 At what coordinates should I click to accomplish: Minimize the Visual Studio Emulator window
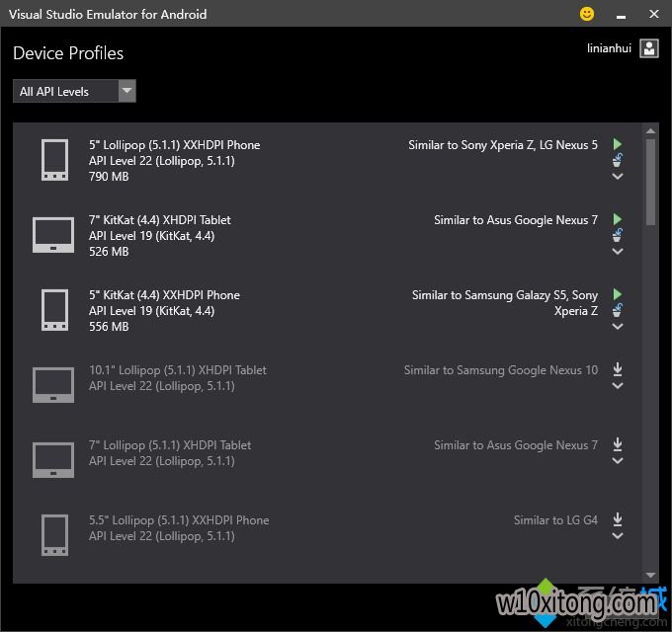621,15
